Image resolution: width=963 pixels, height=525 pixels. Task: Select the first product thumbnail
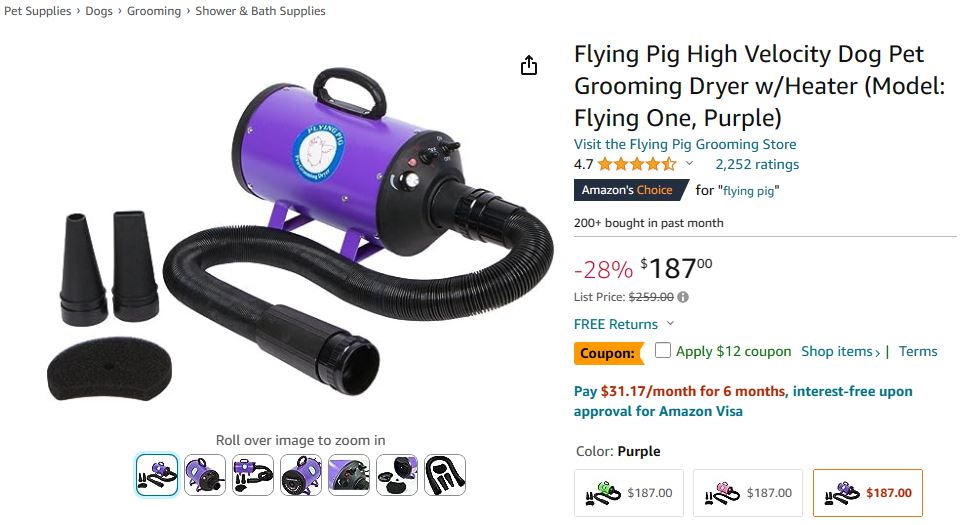pyautogui.click(x=157, y=475)
